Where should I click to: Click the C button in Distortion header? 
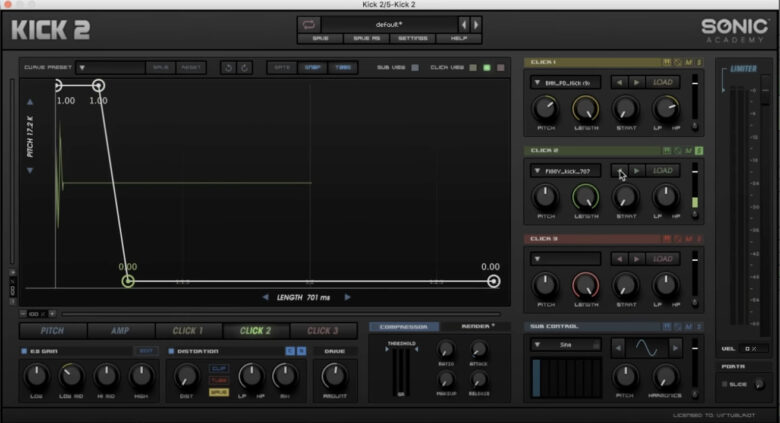coord(290,351)
